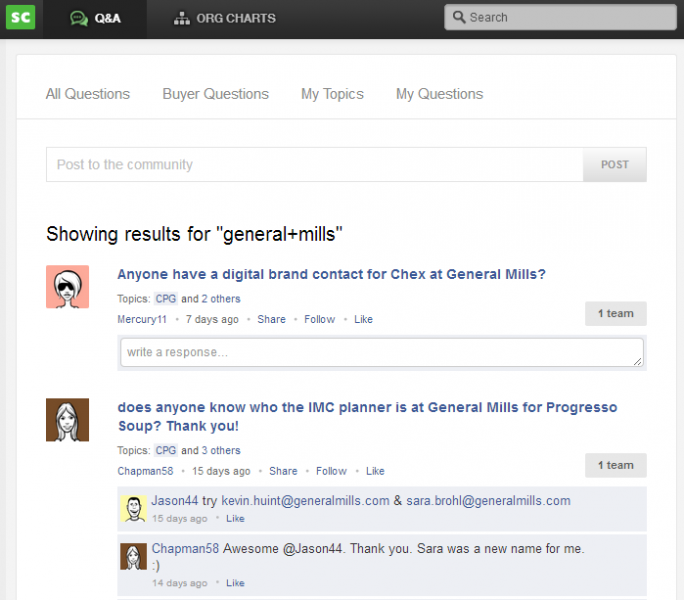Image resolution: width=684 pixels, height=600 pixels.
Task: Like Chapman58's 'Awesome' reply
Action: 235,583
